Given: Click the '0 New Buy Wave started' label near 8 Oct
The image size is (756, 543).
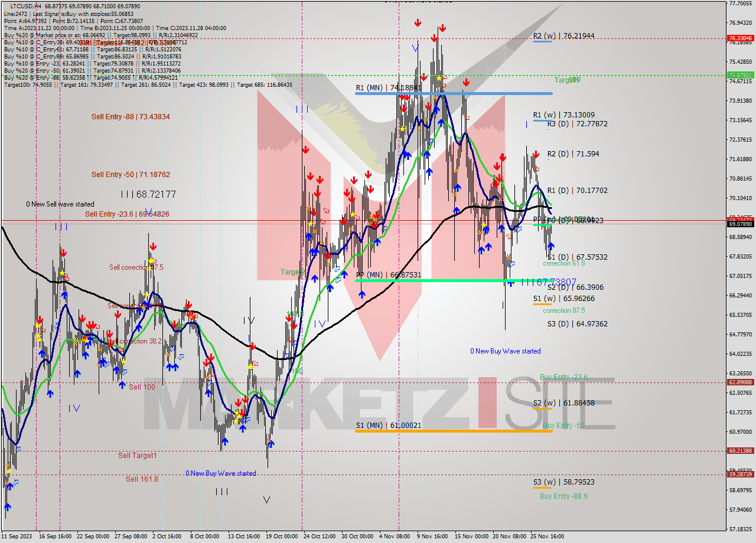Looking at the screenshot, I should (x=221, y=473).
